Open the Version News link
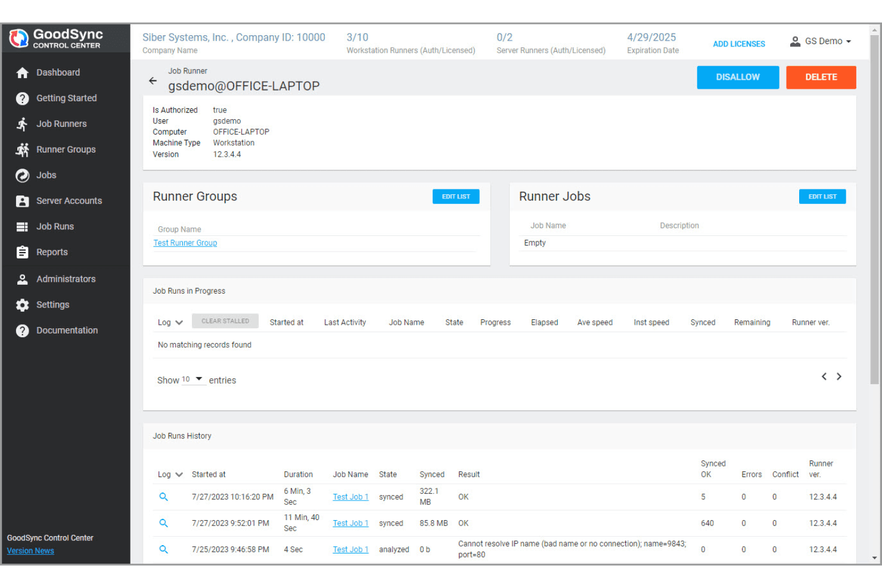The image size is (882, 588). pos(30,551)
